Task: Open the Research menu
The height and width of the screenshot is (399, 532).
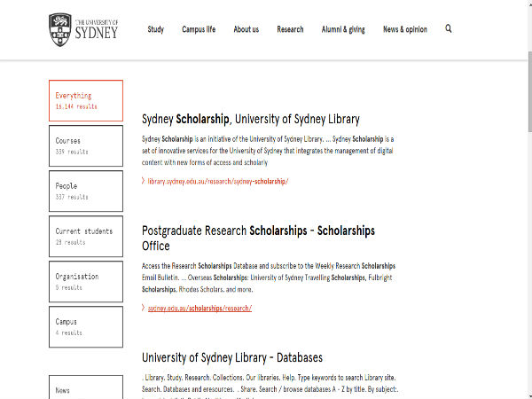Action: (290, 29)
